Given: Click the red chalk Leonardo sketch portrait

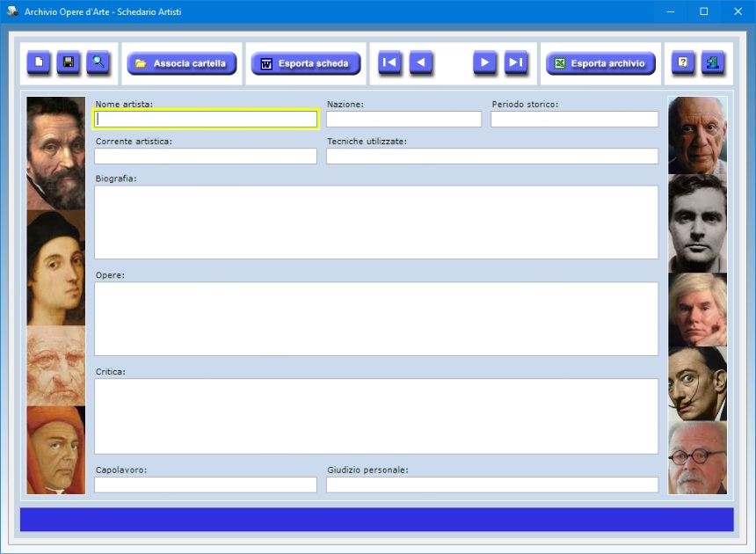Looking at the screenshot, I should point(56,366).
